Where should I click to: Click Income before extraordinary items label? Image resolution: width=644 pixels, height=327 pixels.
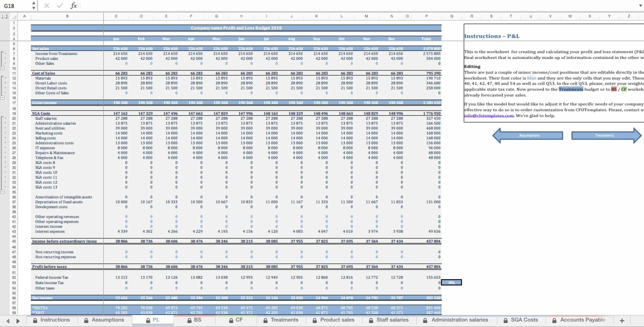(64, 241)
